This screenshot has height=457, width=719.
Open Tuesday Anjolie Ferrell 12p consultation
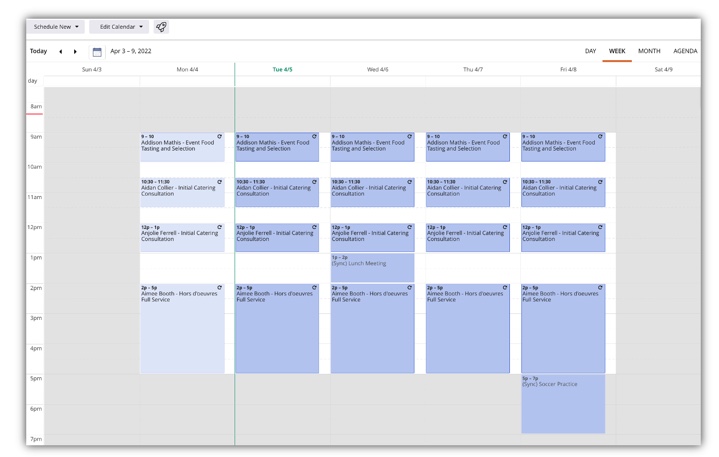tap(277, 237)
